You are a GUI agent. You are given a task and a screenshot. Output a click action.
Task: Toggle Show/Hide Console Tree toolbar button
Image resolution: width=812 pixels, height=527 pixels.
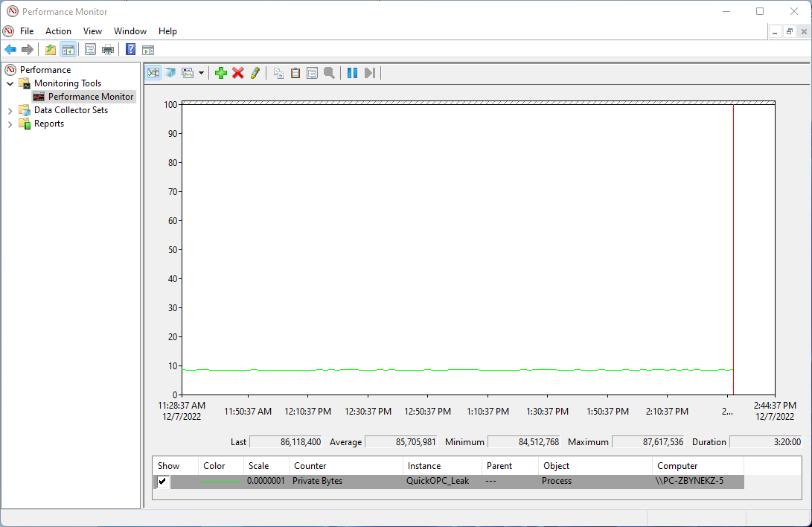point(68,50)
